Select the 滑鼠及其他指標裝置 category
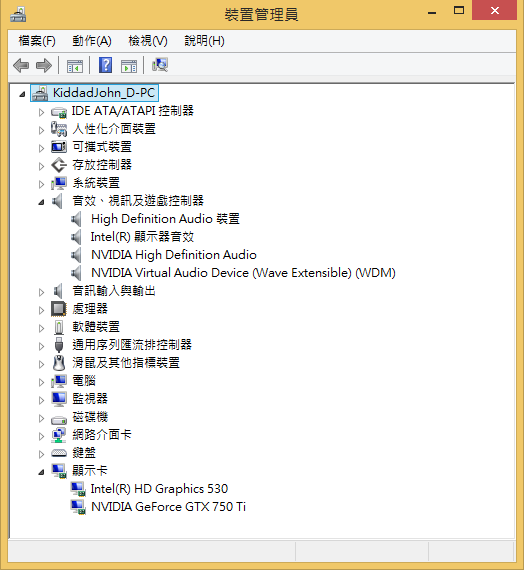This screenshot has width=524, height=570. [x=126, y=363]
